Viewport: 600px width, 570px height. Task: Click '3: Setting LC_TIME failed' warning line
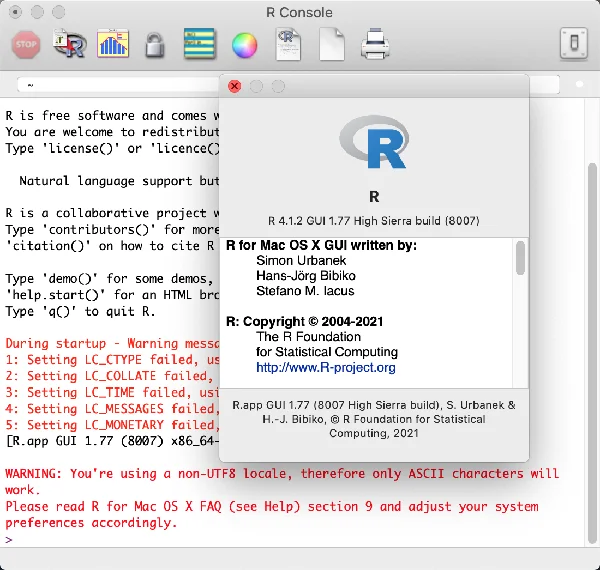coord(112,392)
